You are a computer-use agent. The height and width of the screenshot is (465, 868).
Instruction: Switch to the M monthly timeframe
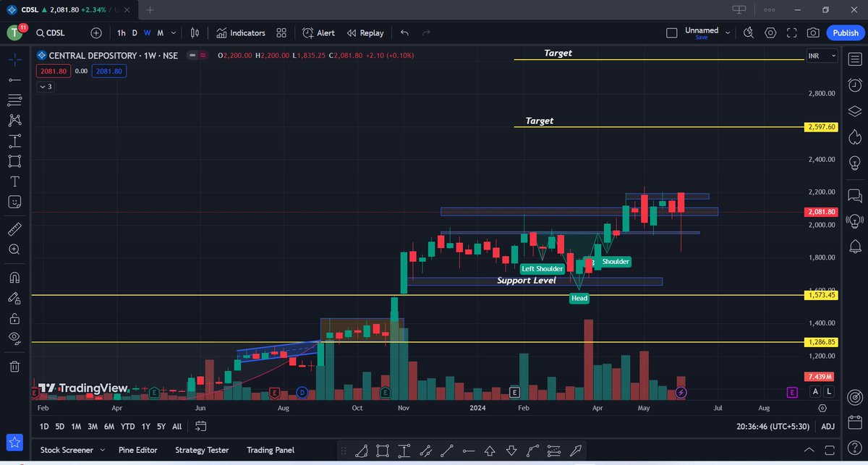coord(160,33)
